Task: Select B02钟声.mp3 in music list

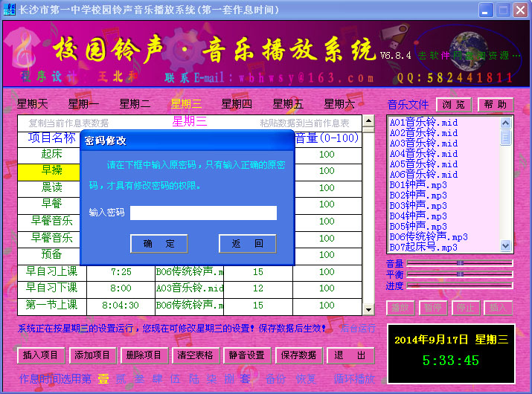Action: pyautogui.click(x=418, y=196)
